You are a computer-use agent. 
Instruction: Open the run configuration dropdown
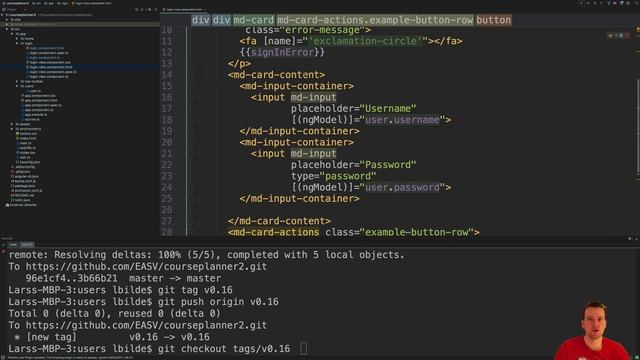pos(582,3)
